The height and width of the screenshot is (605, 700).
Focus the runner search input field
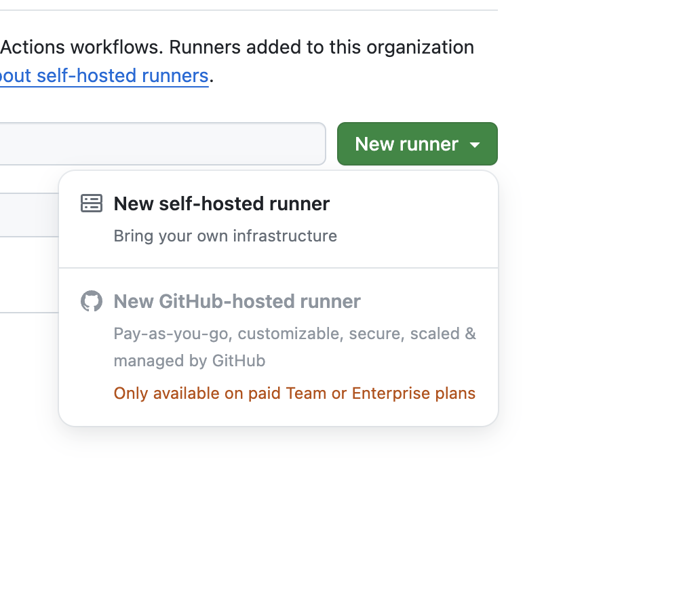pos(163,144)
